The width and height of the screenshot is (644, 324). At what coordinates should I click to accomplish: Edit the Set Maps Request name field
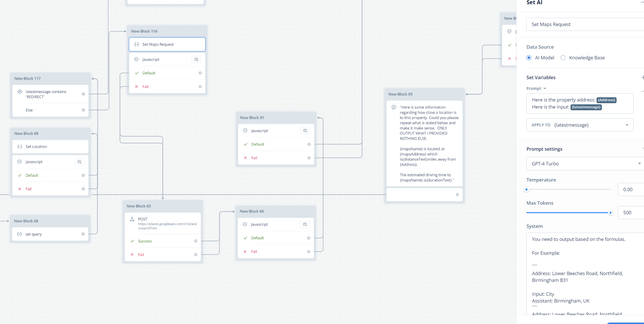(x=585, y=24)
